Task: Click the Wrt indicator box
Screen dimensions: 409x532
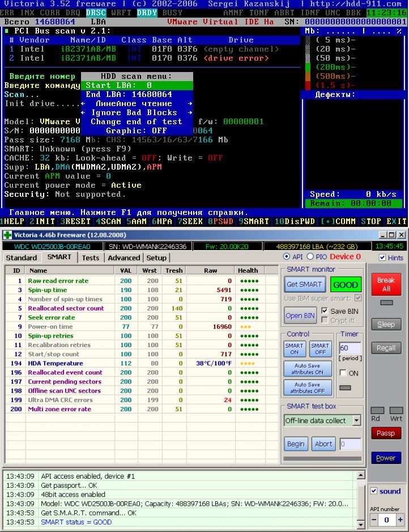Action: 396,410
